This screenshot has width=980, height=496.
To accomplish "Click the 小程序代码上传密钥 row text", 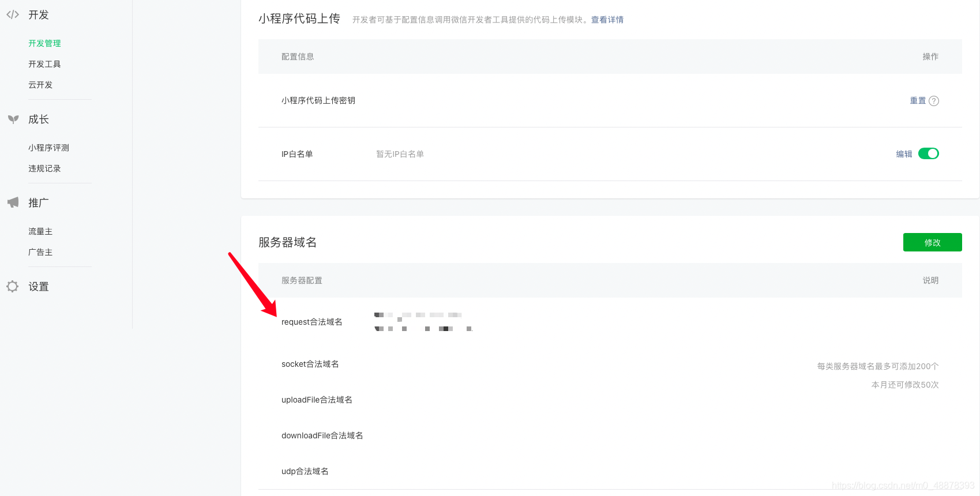I will [x=318, y=100].
